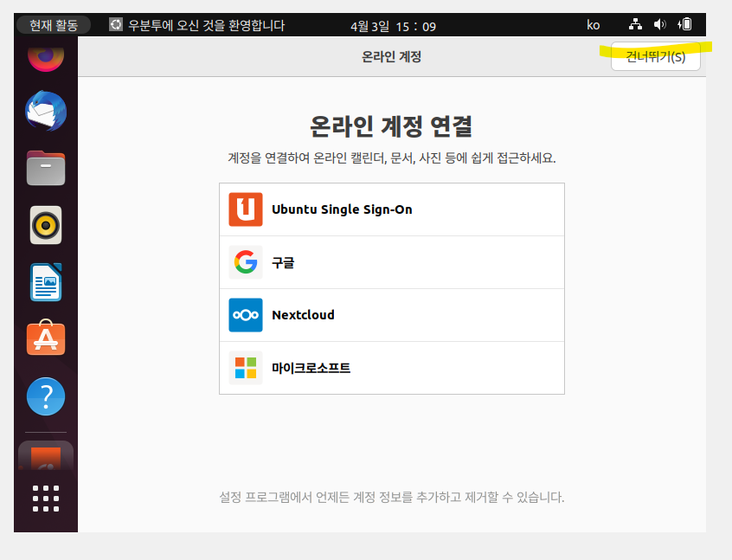Click the Ubuntu Single Sign-On orange icon
The width and height of the screenshot is (732, 560).
(x=246, y=209)
